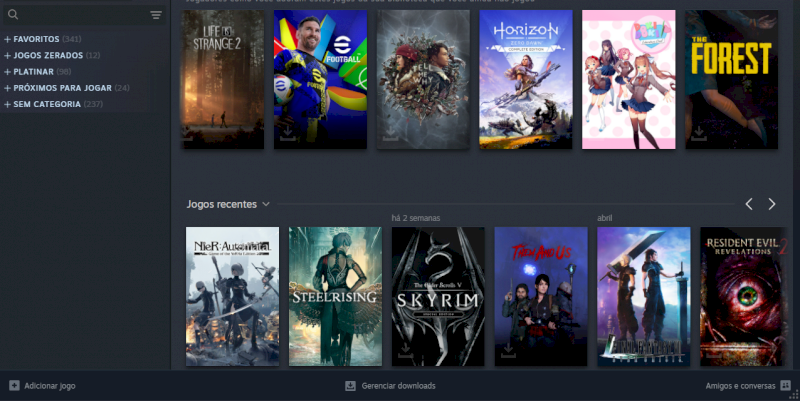Open the Jogos recentes shelf dropdown

pos(266,204)
